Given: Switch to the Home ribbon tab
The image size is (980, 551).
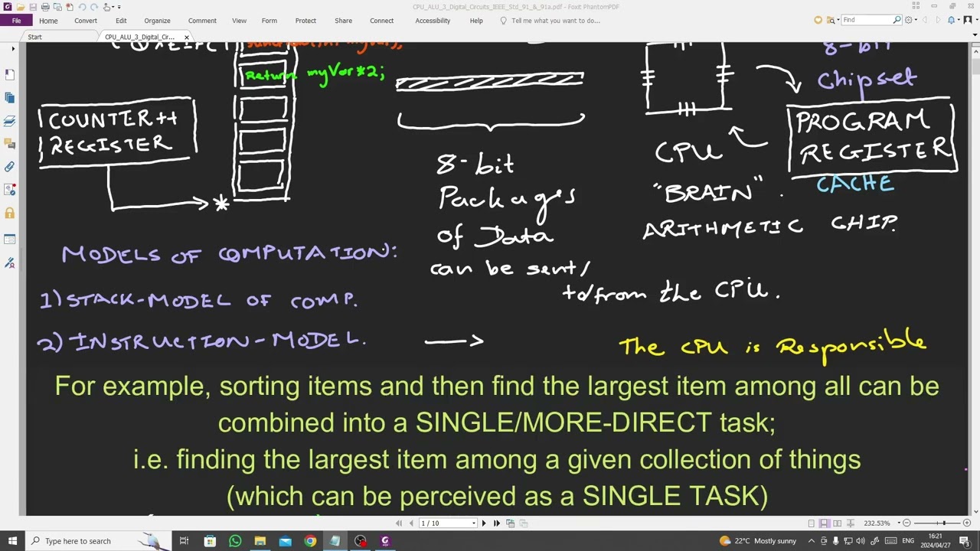Looking at the screenshot, I should pyautogui.click(x=48, y=21).
